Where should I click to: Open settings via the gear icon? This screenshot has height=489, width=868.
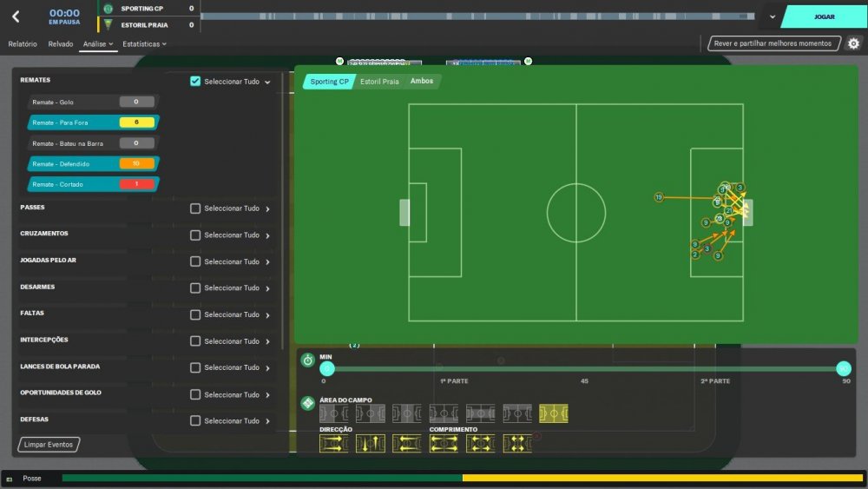tap(853, 43)
